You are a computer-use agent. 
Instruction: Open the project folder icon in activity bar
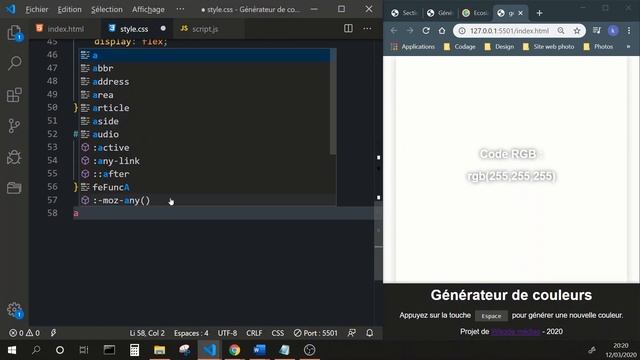click(x=14, y=188)
